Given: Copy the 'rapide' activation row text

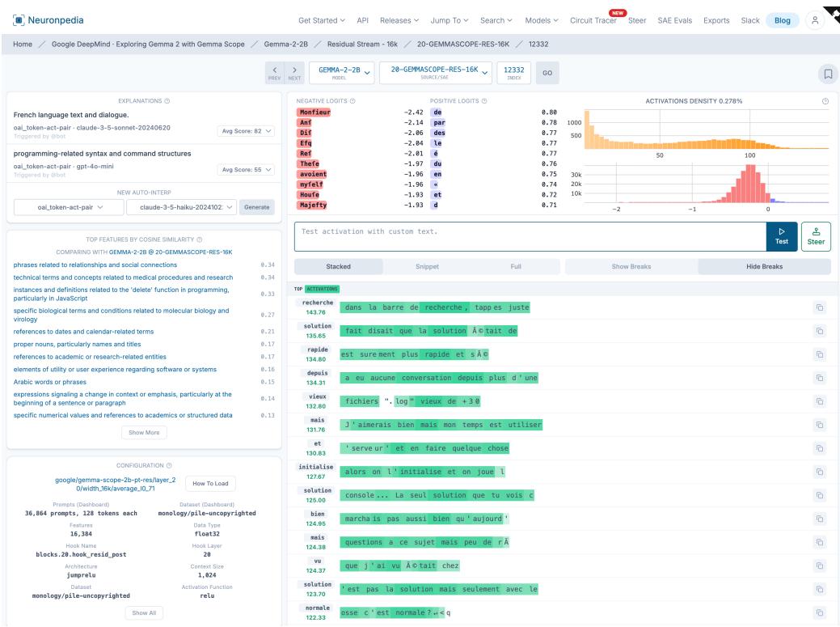Looking at the screenshot, I should pos(819,354).
